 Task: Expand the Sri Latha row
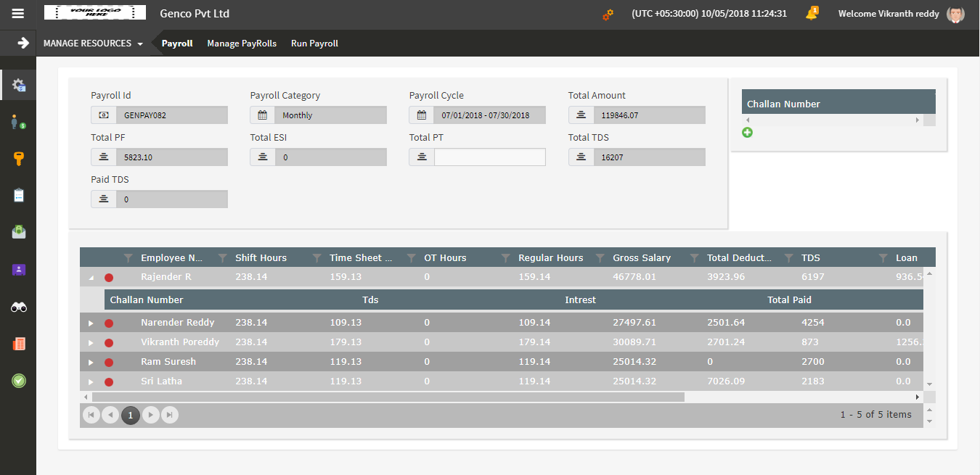pos(91,382)
